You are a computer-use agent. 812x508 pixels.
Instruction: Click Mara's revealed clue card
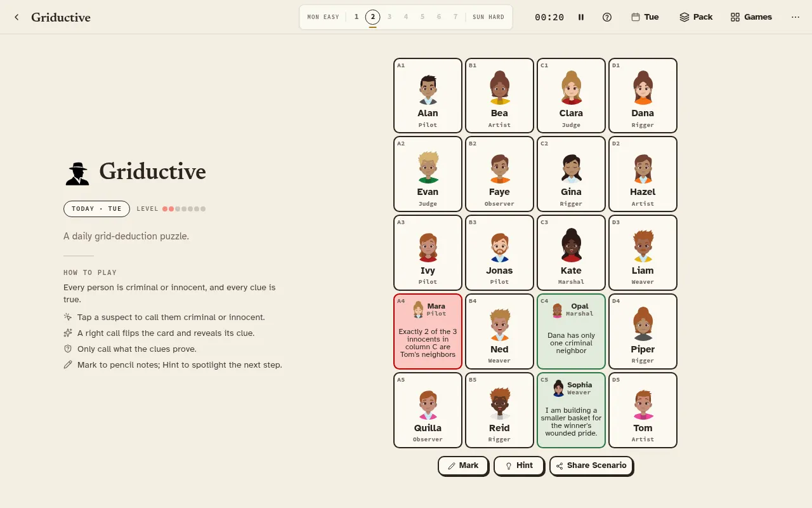coord(428,331)
